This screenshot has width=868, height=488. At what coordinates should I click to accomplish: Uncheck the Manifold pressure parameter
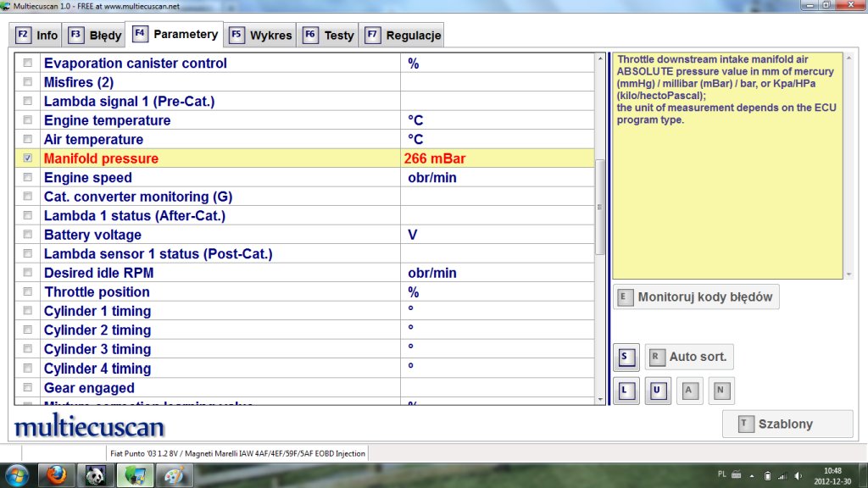click(28, 158)
